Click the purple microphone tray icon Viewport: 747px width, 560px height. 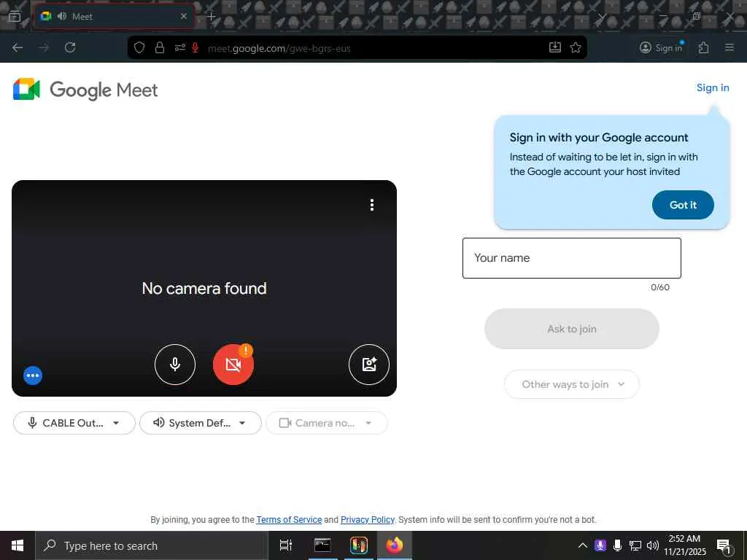[600, 545]
